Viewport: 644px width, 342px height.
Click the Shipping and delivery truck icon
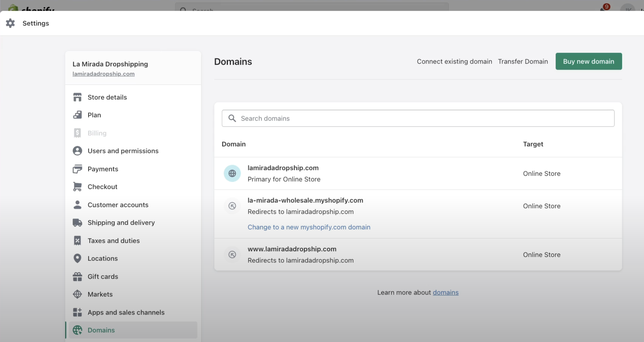tap(77, 222)
